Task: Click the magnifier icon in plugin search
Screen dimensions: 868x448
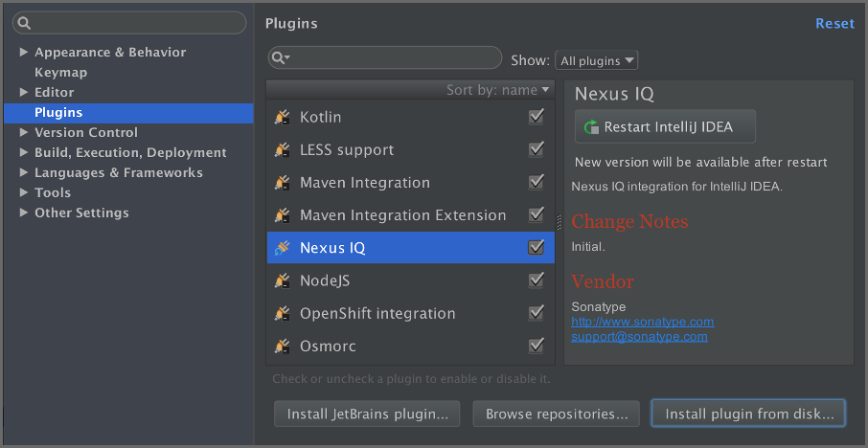Action: coord(281,57)
